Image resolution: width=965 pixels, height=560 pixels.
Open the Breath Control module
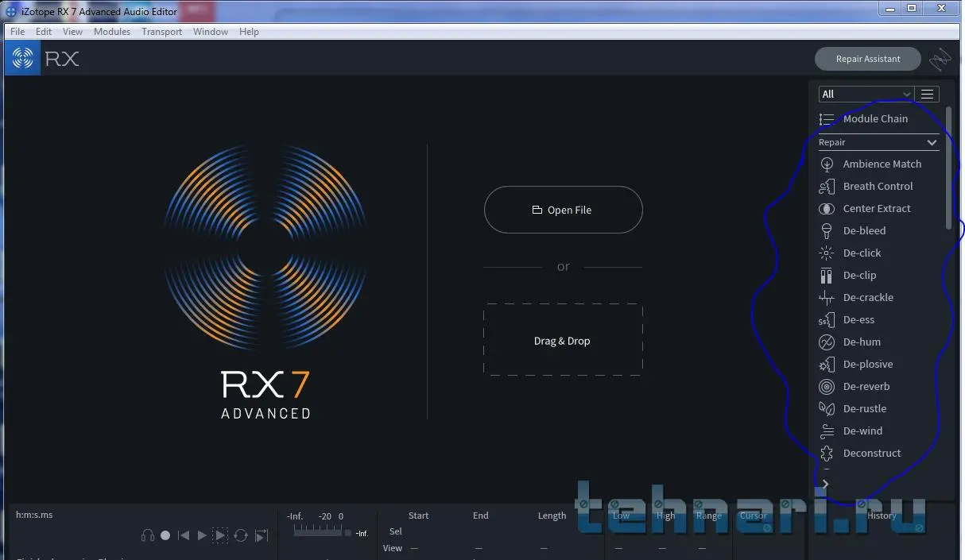tap(878, 186)
